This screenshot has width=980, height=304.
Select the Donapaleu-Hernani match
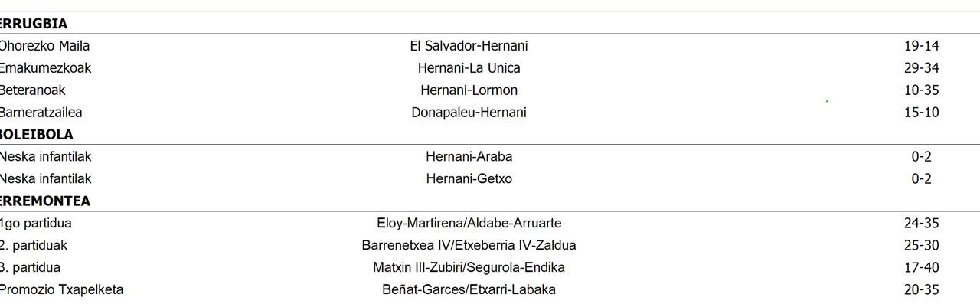coord(469,113)
